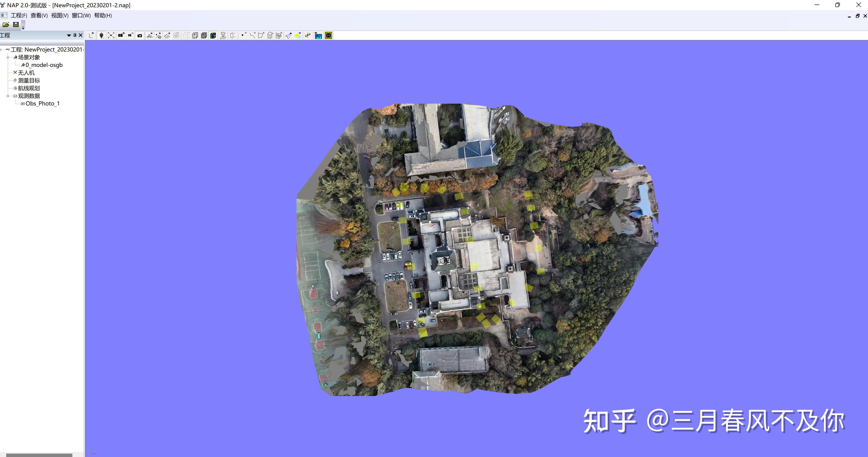Click the save project floppy icon
This screenshot has width=868, height=457.
coord(15,24)
